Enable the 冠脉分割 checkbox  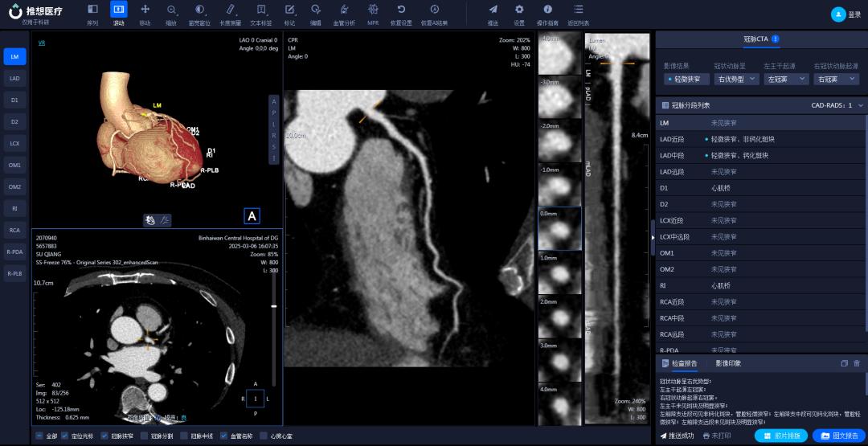[144, 436]
